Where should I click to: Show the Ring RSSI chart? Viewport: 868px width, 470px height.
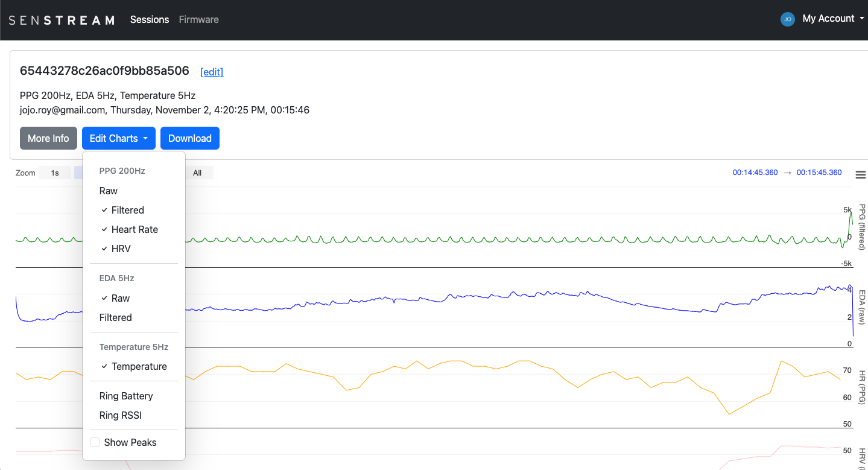pos(120,415)
